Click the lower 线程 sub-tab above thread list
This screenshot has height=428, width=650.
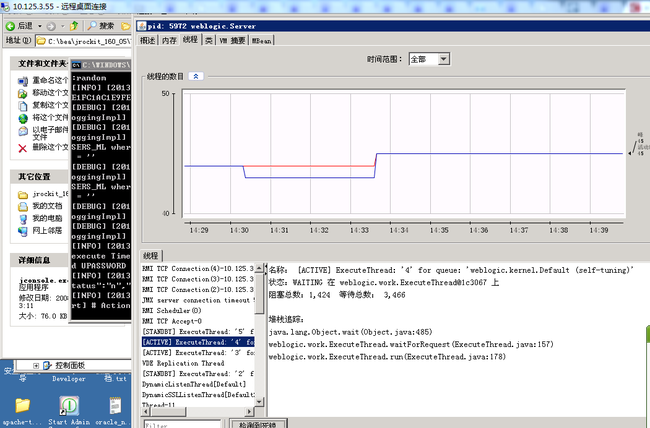tap(151, 255)
